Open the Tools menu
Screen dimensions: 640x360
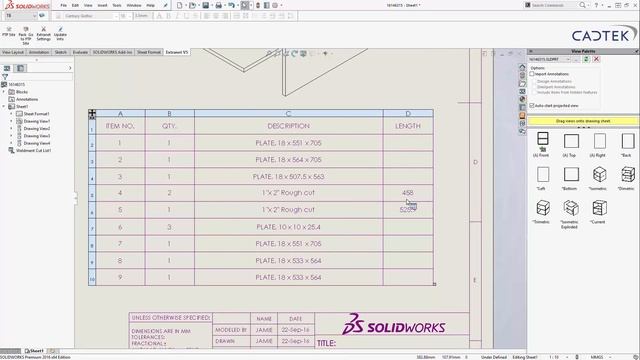(117, 5)
